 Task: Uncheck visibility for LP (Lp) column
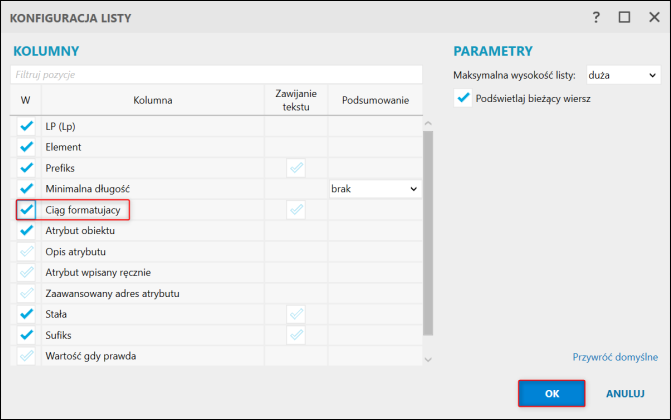(26, 126)
